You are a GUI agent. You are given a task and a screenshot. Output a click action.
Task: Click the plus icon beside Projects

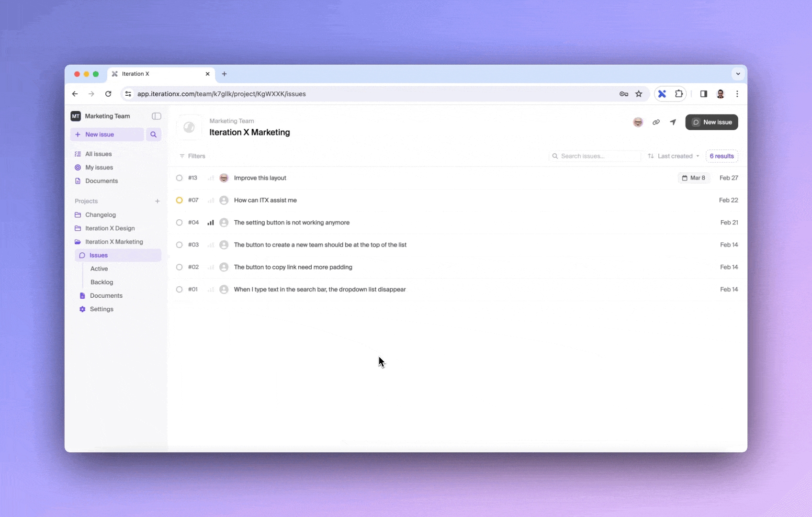(x=157, y=201)
